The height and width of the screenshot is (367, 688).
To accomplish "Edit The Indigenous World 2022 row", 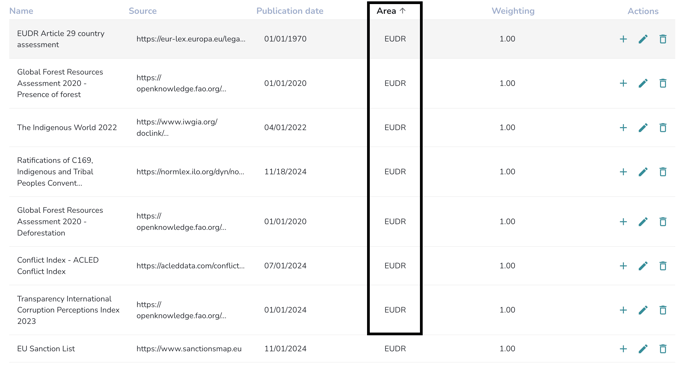I will click(643, 128).
